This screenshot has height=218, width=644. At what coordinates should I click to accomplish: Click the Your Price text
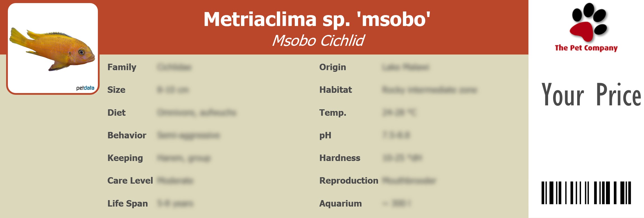591,95
